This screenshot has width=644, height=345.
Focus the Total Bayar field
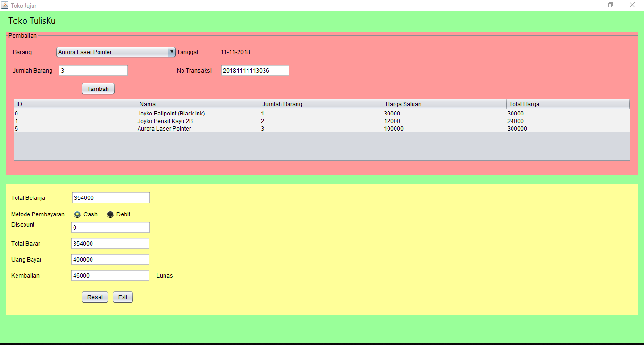[x=110, y=243]
